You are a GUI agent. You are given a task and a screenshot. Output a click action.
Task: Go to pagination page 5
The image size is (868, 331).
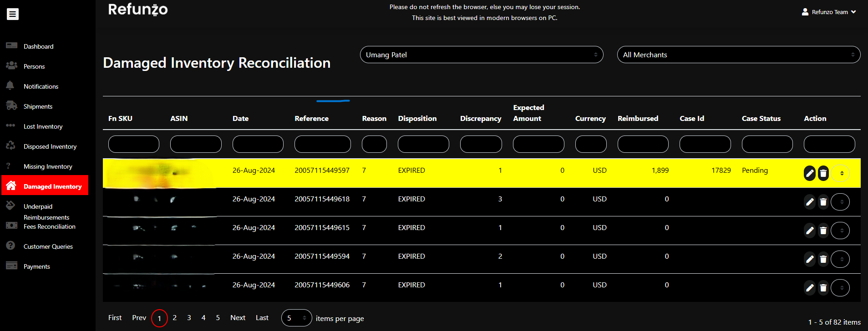point(218,318)
